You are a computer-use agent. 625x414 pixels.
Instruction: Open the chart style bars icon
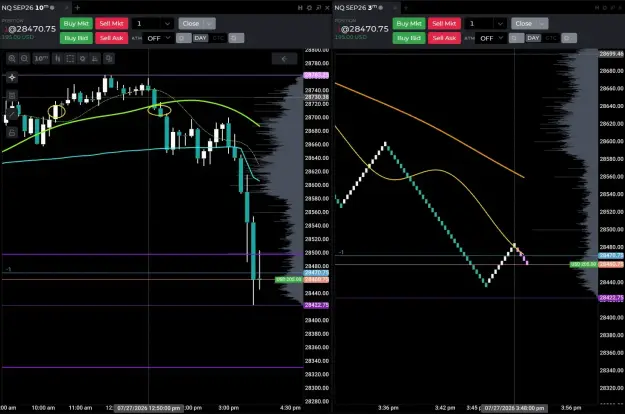57,59
